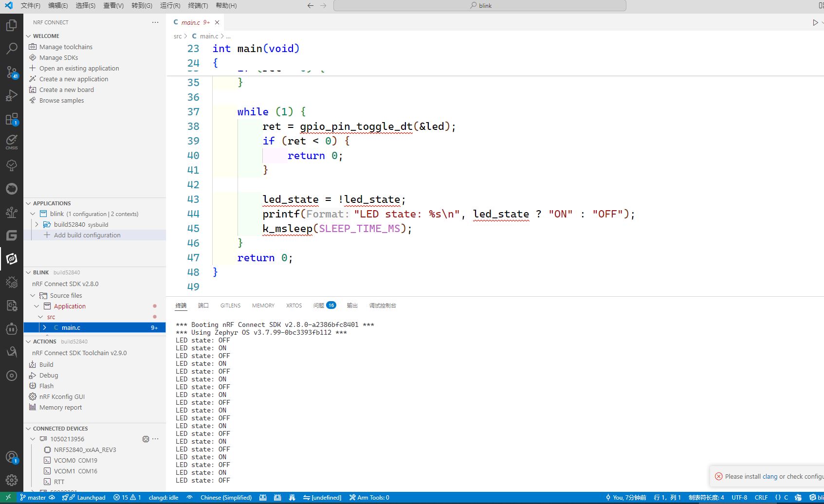824x504 pixels.
Task: Click Manage SDKs
Action: [x=58, y=58]
